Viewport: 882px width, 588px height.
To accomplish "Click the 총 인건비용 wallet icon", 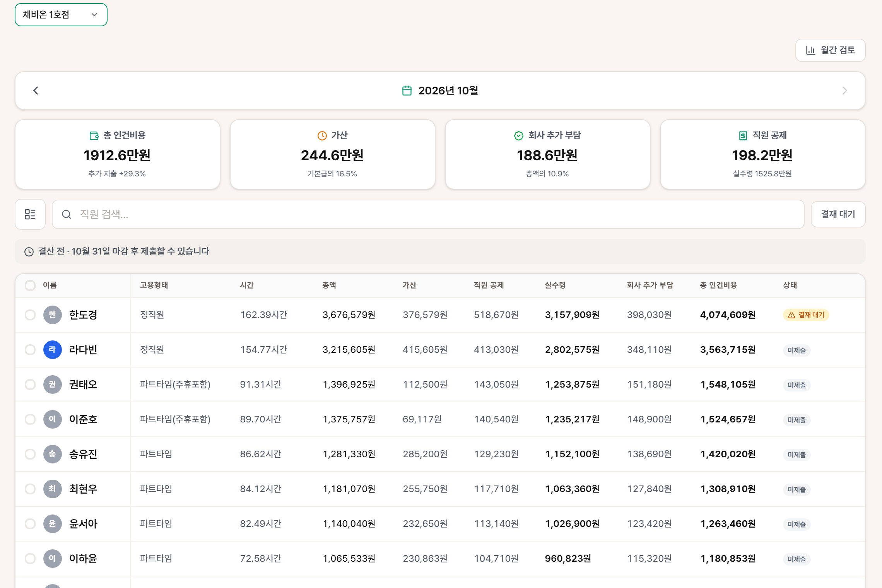I will coord(94,136).
